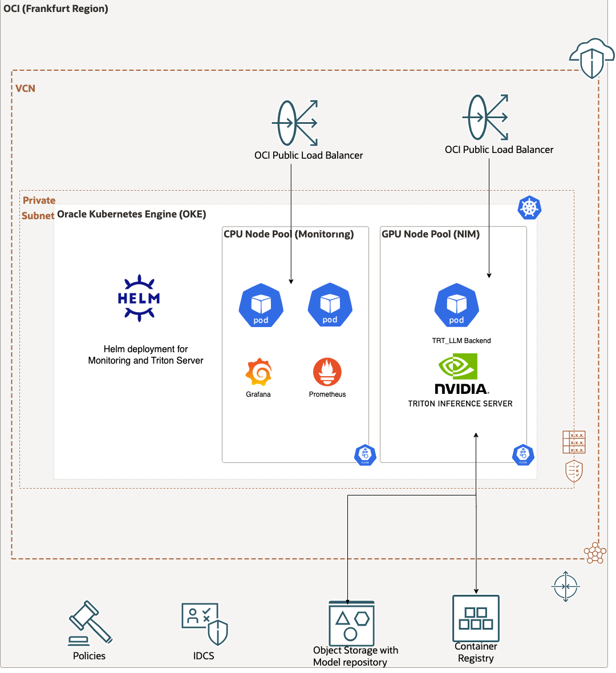This screenshot has width=616, height=673.
Task: Click the Private Subnet label
Action: 39,208
